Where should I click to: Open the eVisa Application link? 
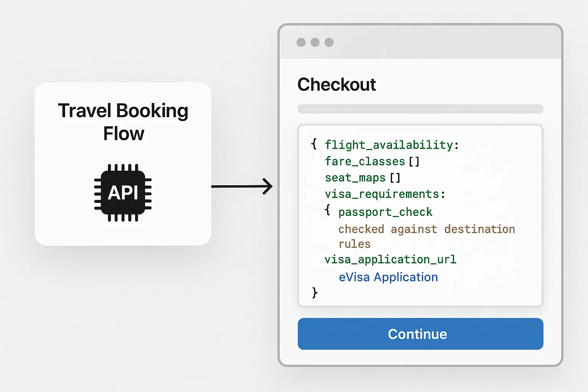pos(388,277)
